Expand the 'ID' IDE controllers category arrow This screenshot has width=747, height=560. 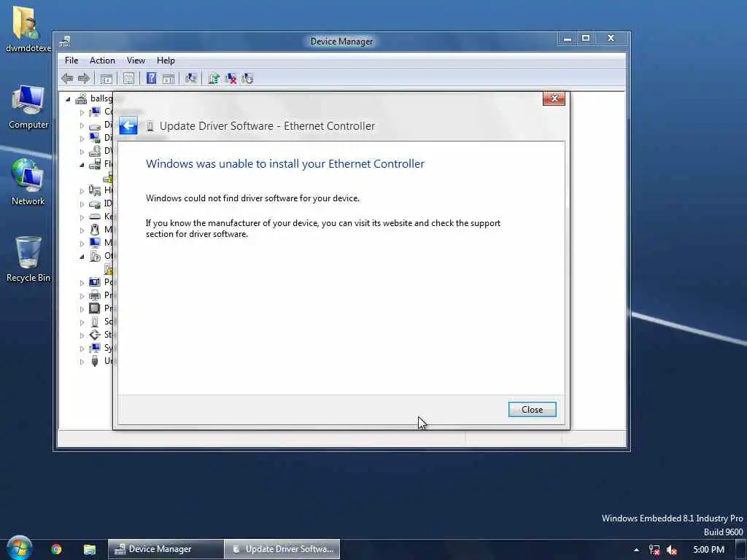(x=82, y=204)
